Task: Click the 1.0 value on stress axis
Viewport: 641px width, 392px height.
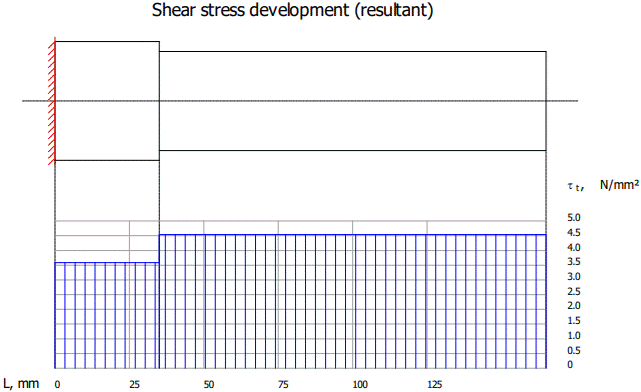Action: [574, 336]
